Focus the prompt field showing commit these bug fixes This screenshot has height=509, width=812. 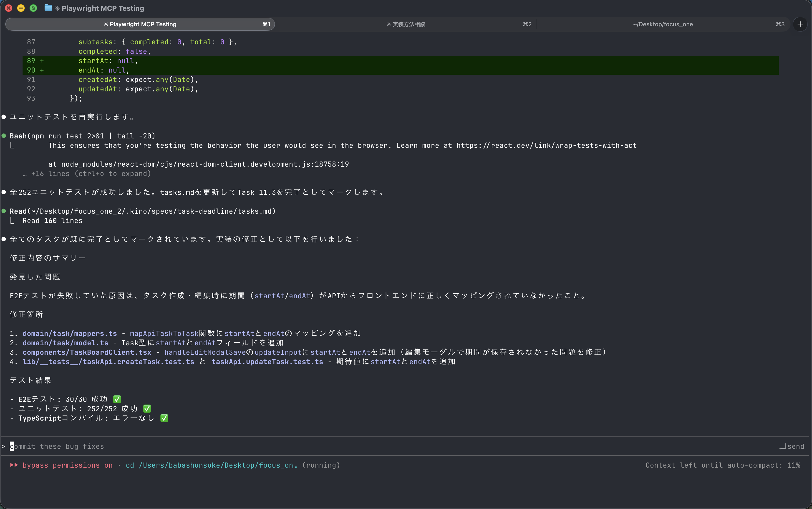(x=202, y=446)
